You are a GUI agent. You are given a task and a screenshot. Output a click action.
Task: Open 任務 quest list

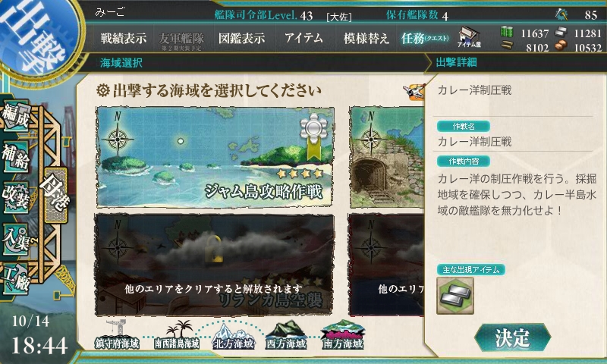coord(425,38)
